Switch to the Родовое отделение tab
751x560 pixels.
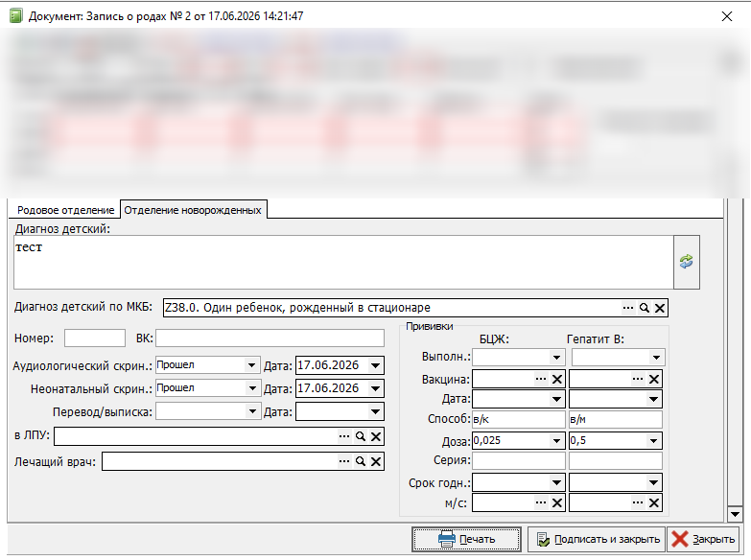tap(65, 210)
